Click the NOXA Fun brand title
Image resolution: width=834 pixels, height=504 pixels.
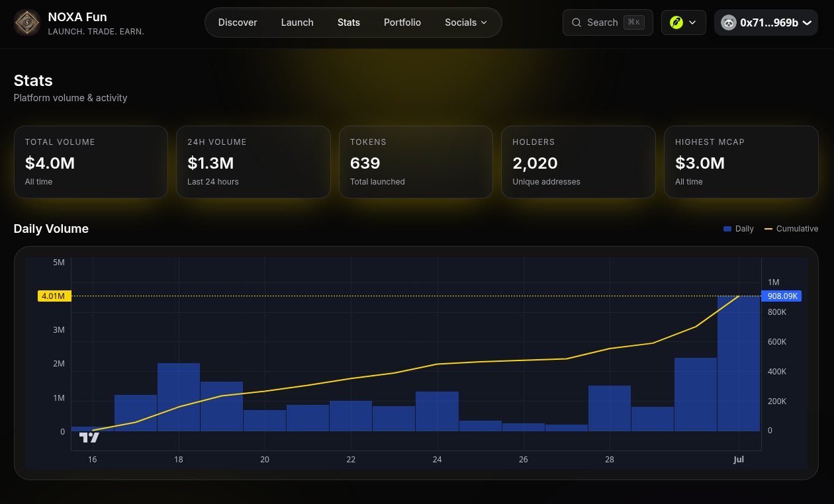(77, 17)
